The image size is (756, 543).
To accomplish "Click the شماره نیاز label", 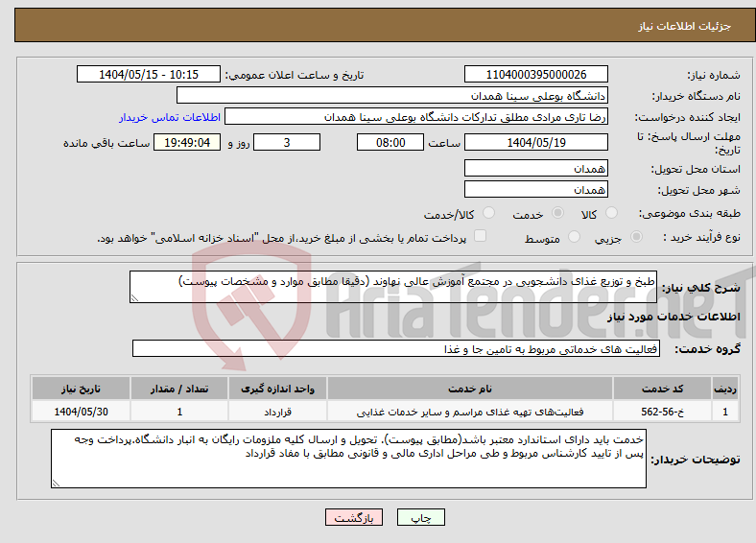I will pyautogui.click(x=714, y=75).
